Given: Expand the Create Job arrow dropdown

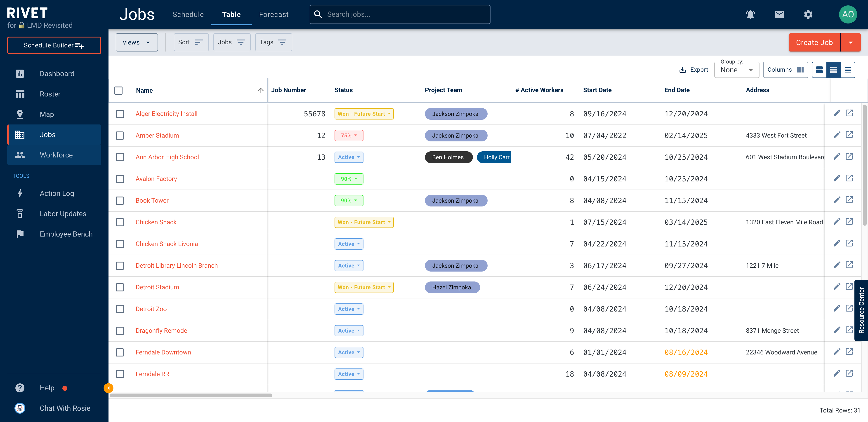Looking at the screenshot, I should point(850,42).
